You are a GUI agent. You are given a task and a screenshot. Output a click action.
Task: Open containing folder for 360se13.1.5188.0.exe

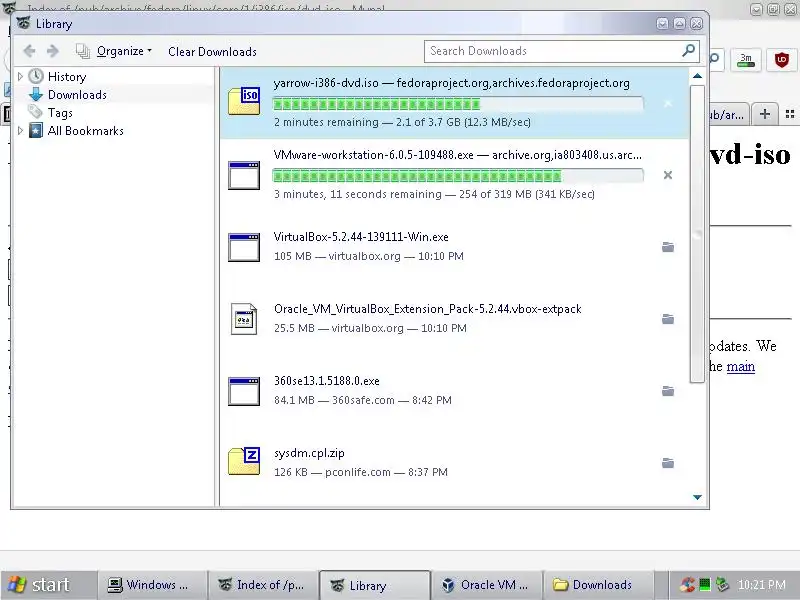[x=668, y=391]
